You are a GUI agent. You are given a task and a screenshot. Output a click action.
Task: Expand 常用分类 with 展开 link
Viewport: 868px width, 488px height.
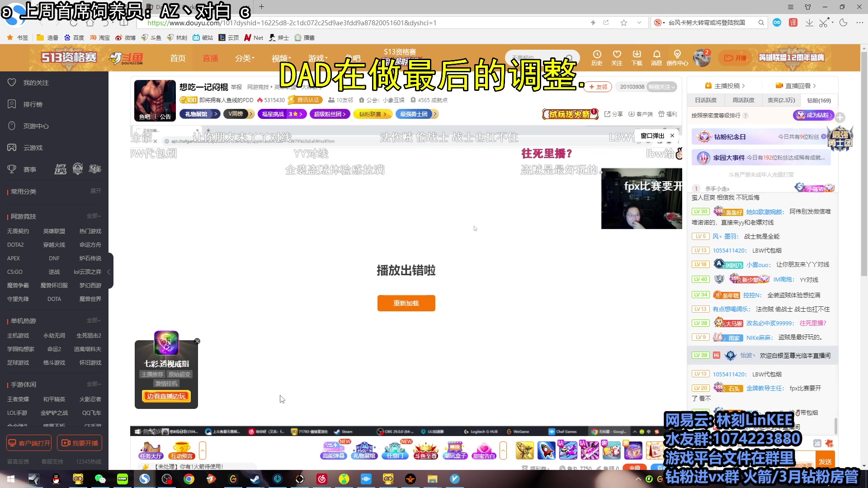[95, 191]
